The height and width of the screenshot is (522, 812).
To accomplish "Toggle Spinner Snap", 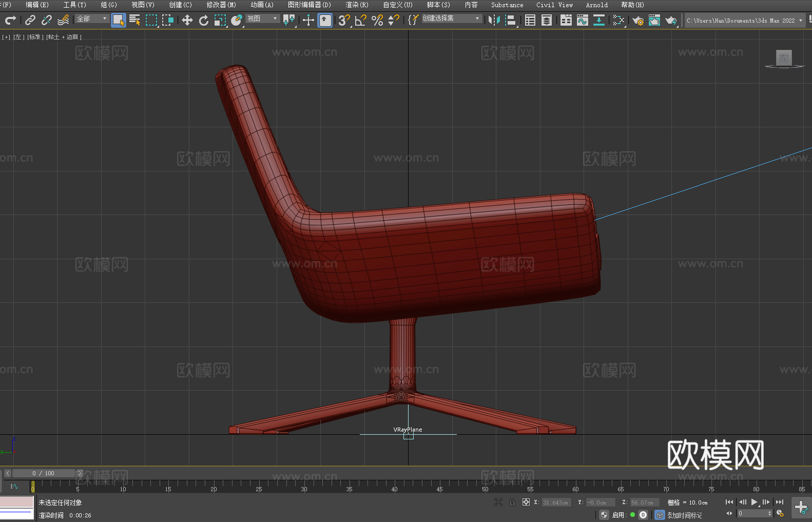I will click(x=394, y=20).
